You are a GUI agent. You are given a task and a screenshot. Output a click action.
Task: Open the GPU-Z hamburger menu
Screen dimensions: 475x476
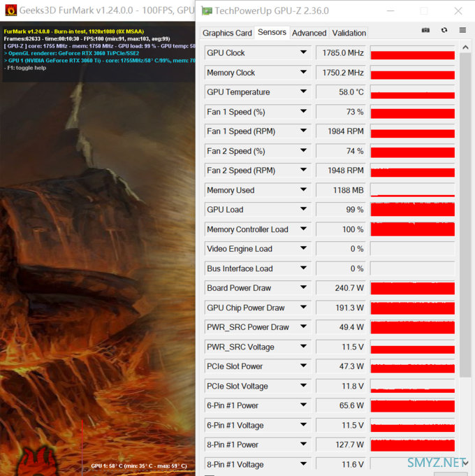pyautogui.click(x=462, y=31)
